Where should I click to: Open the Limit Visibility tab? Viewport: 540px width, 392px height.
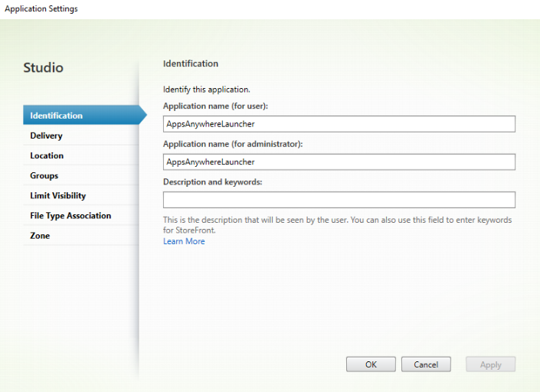click(58, 196)
